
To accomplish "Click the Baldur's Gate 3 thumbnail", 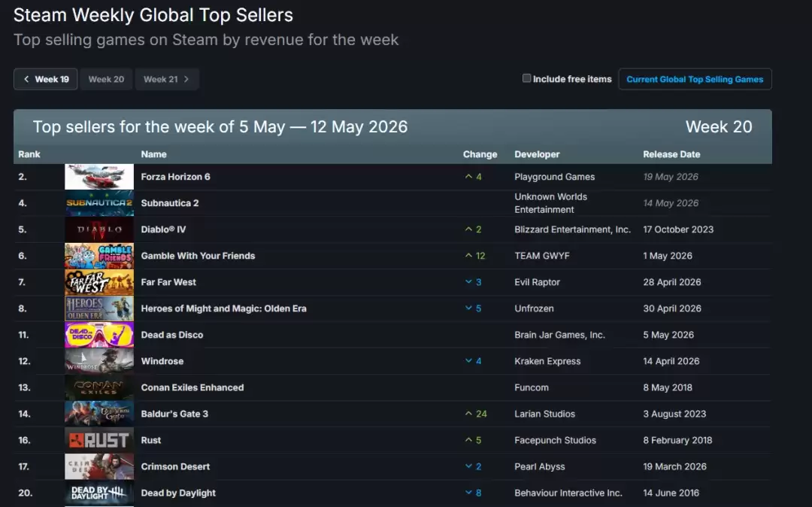I will (99, 414).
